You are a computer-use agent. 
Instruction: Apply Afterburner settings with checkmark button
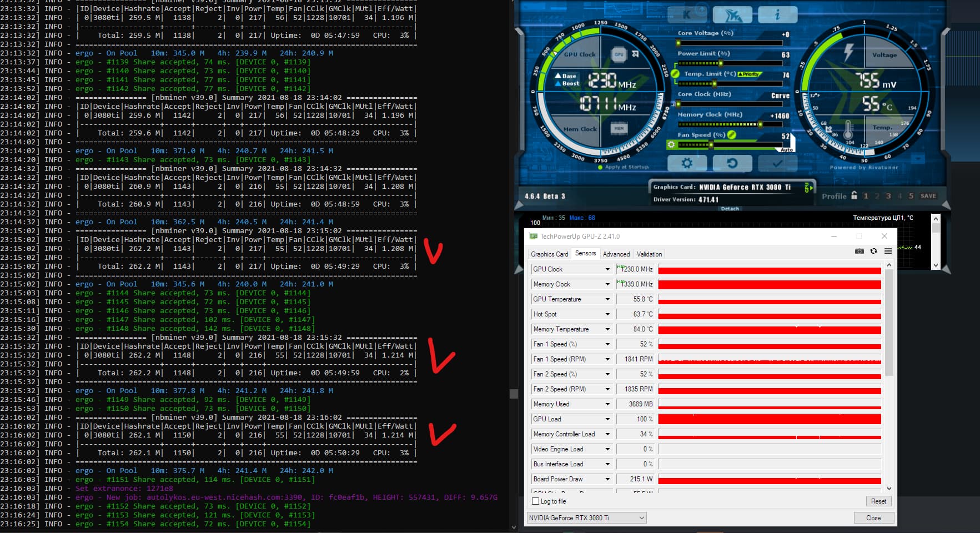(777, 163)
